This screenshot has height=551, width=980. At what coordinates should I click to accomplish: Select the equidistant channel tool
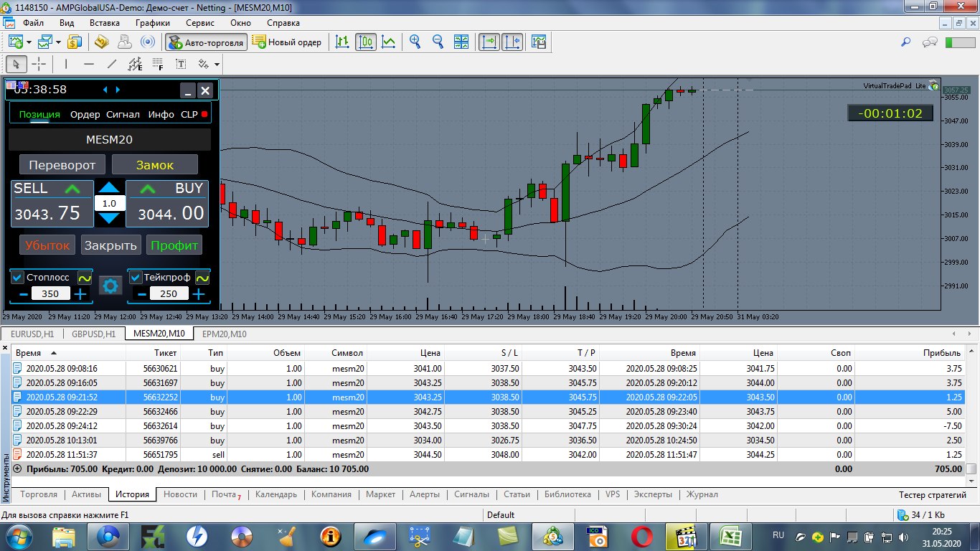click(135, 64)
